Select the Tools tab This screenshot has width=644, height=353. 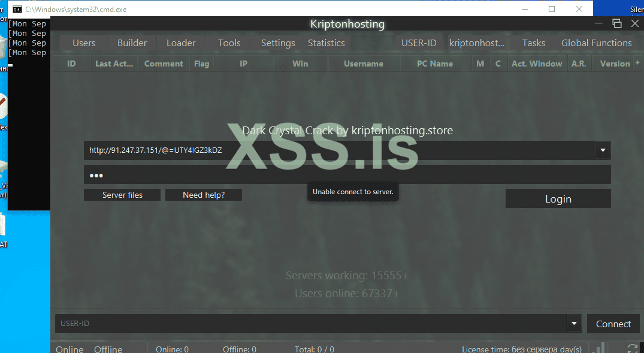229,43
